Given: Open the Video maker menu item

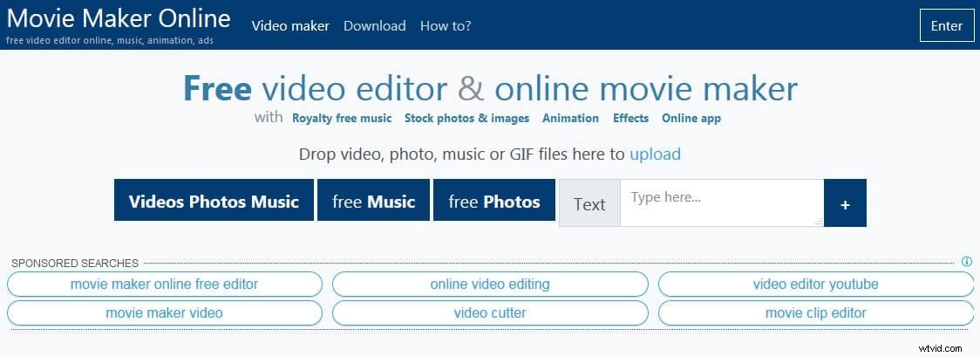Looking at the screenshot, I should click(290, 26).
